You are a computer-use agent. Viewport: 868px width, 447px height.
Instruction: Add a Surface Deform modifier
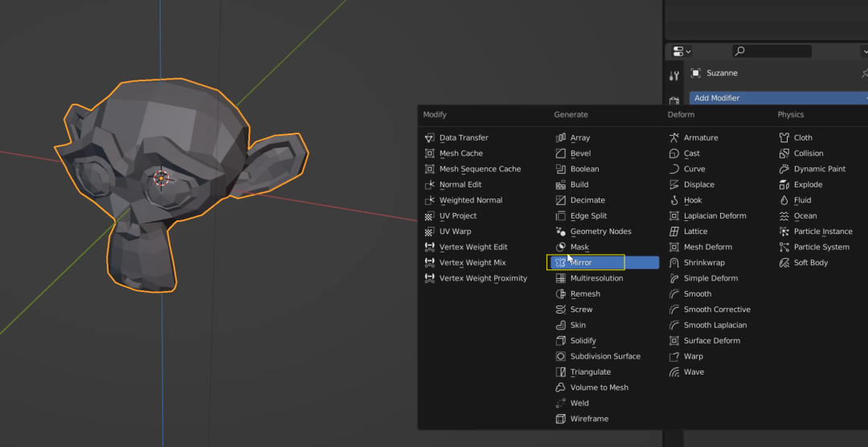point(712,341)
